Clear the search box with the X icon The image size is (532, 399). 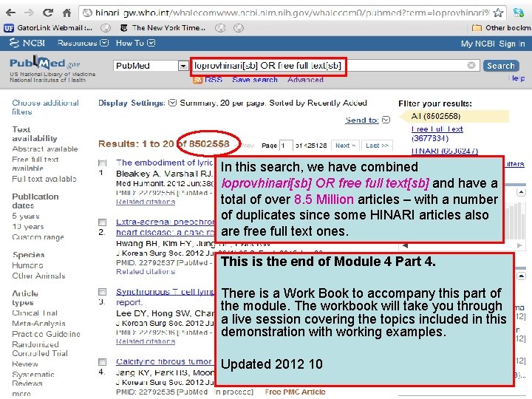[x=471, y=65]
